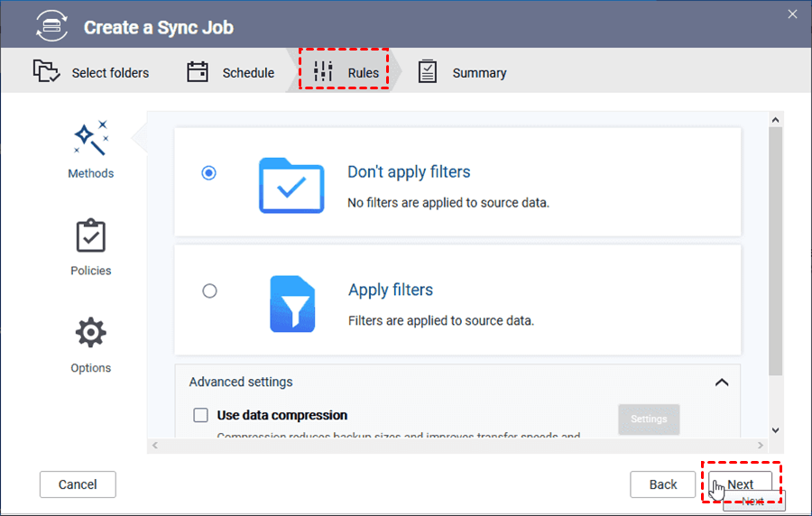
Task: Click the Summary checklist icon
Action: 428,72
